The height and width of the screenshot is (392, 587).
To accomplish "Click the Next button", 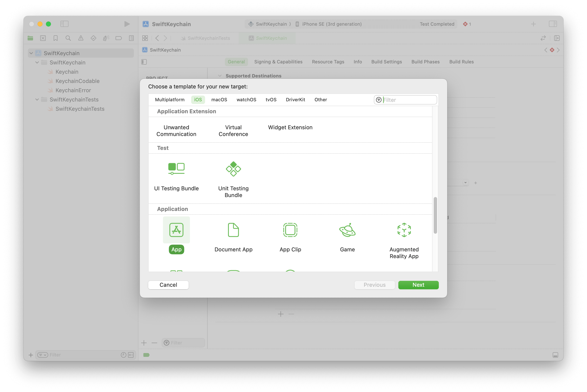I will pyautogui.click(x=418, y=285).
